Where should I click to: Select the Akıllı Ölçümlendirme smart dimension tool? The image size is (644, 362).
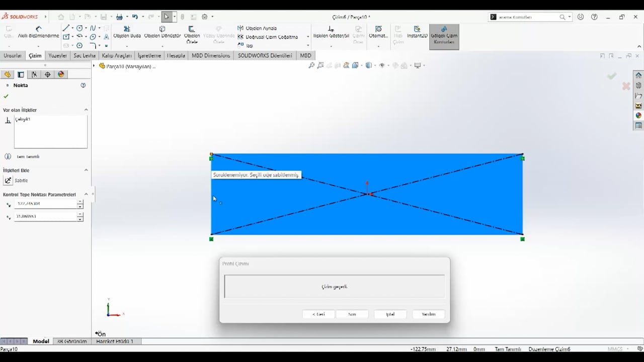coord(38,32)
